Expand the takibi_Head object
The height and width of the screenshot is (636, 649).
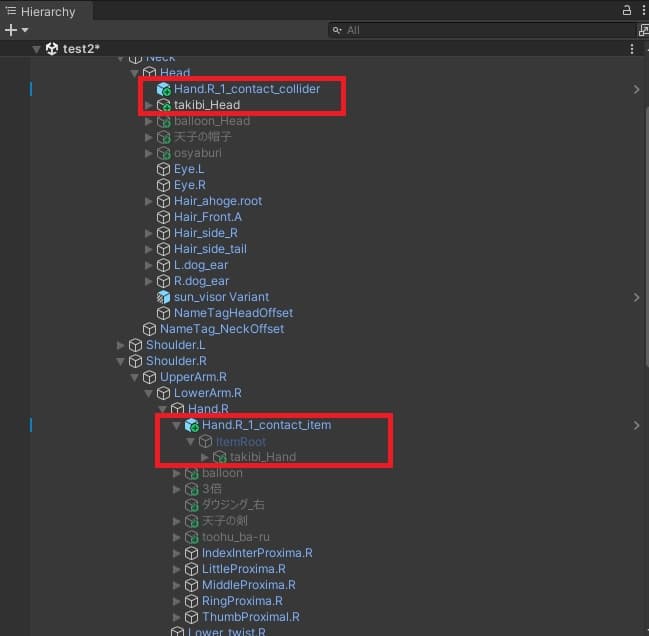tap(149, 105)
